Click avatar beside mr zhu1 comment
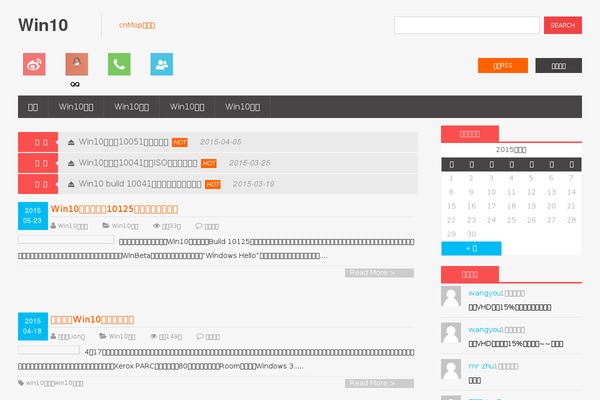600x400 pixels. coord(451,369)
